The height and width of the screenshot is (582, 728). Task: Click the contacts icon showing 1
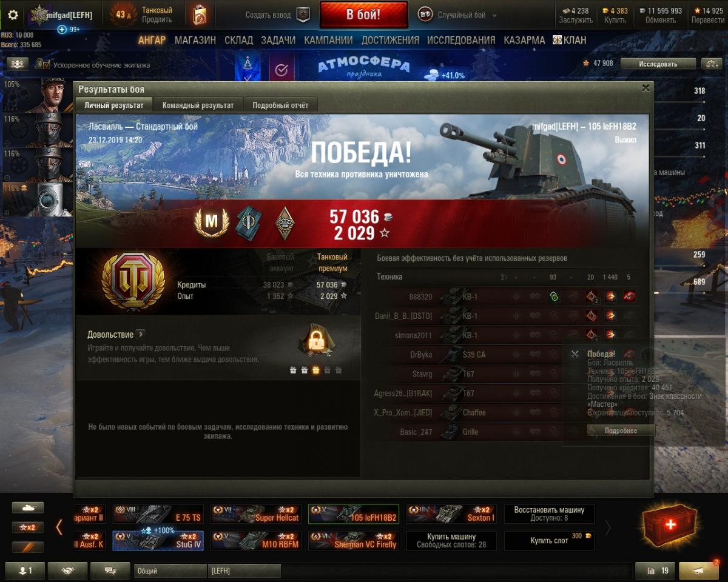coord(25,570)
